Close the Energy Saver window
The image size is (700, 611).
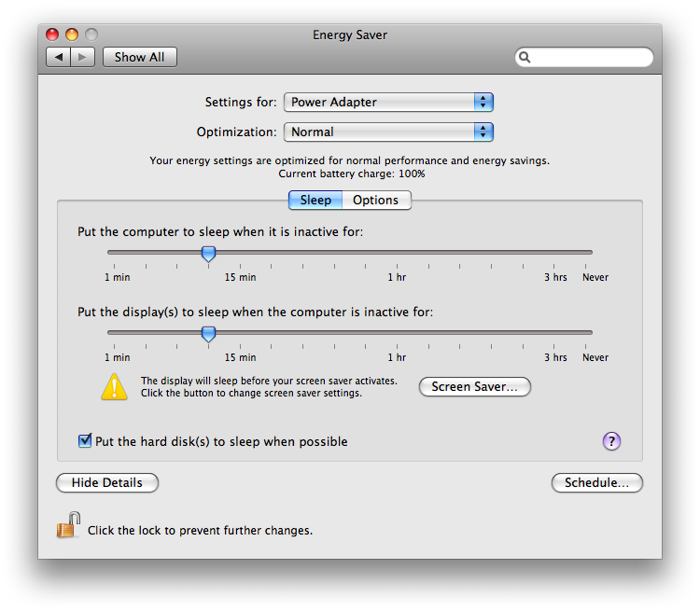(x=52, y=35)
